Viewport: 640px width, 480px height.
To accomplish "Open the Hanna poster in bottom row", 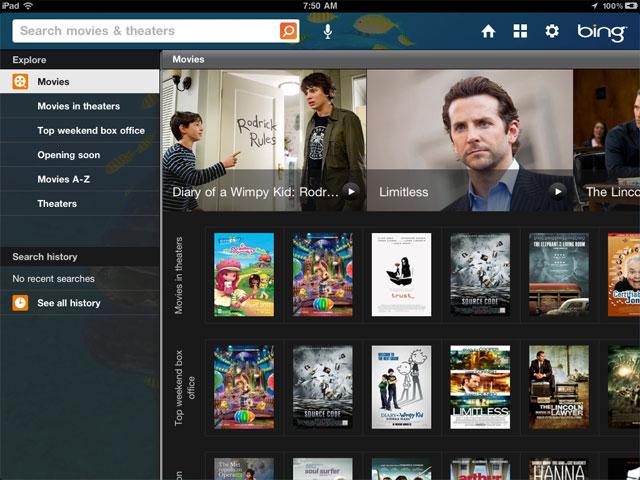I will 559,469.
